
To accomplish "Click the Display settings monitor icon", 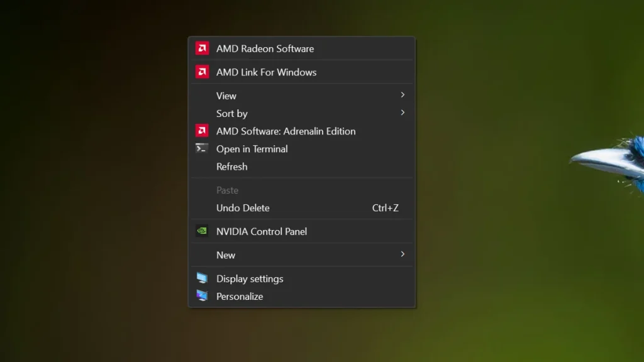I will click(x=202, y=278).
